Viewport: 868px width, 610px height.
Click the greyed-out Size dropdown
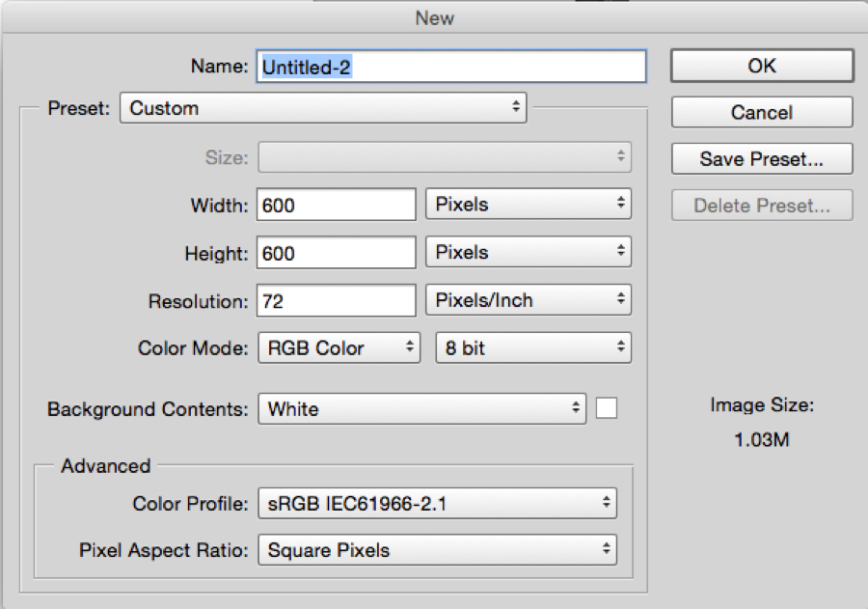tap(444, 157)
